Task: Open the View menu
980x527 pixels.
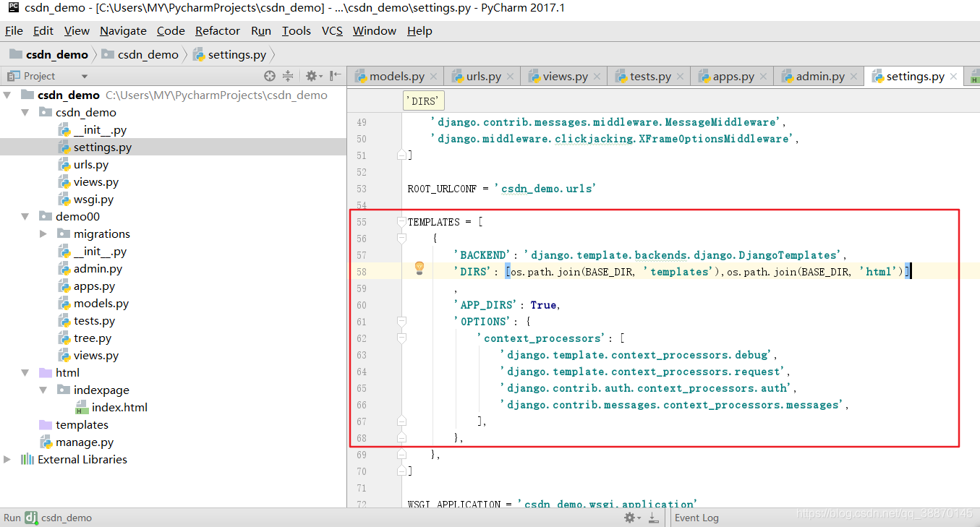Action: (77, 30)
